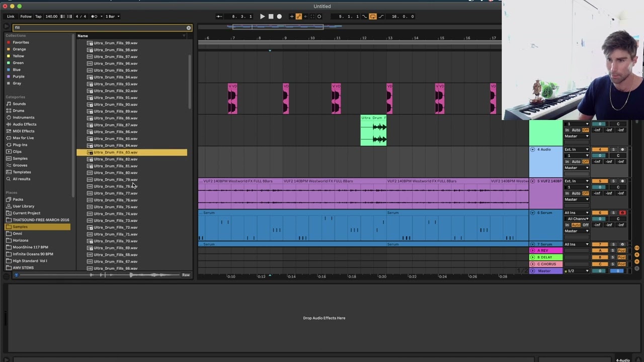Open 4 Audio Ext. In input dropdown

tap(577, 149)
